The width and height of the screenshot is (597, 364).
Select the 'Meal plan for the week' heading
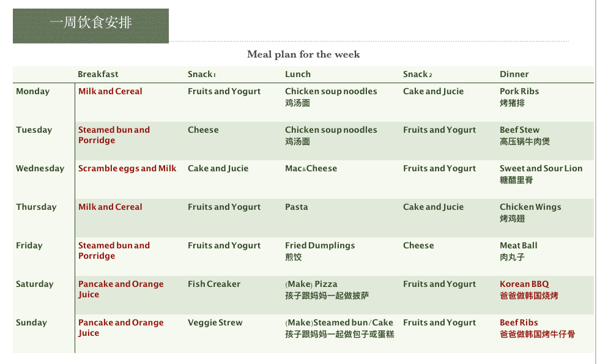click(x=303, y=54)
